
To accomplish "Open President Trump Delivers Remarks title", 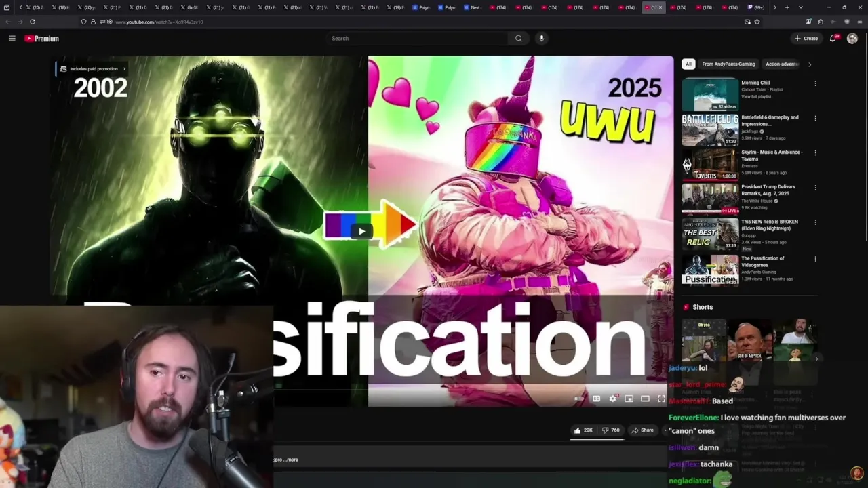I will pos(768,190).
